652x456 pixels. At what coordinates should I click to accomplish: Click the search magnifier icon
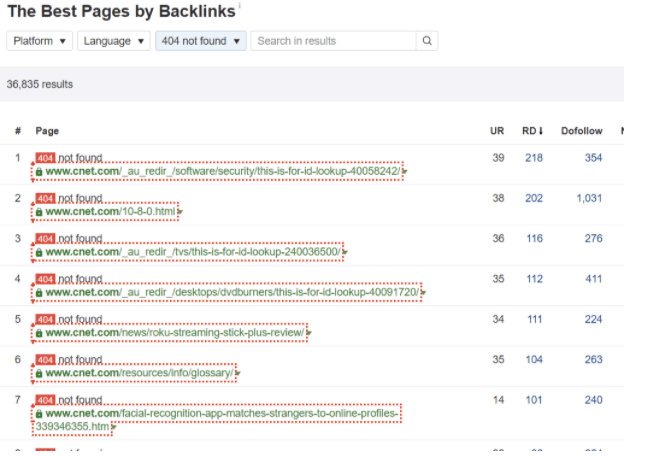(x=427, y=41)
